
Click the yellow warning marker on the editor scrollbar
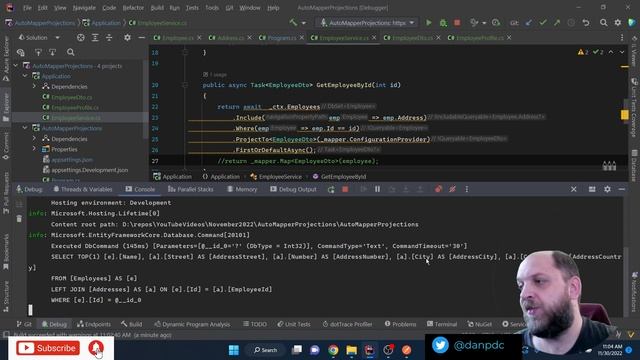click(624, 115)
